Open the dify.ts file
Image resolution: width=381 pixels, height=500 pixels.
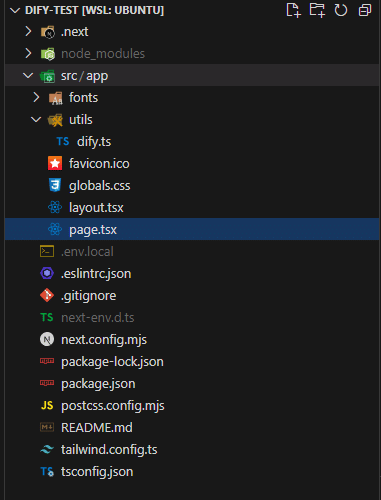94,142
